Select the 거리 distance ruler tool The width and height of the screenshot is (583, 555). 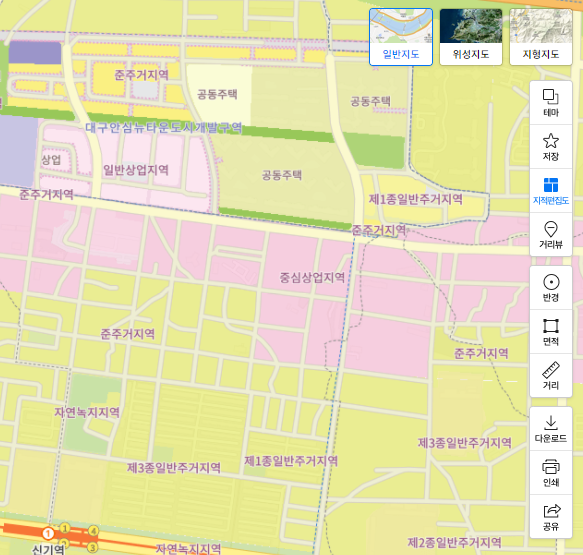pos(551,375)
